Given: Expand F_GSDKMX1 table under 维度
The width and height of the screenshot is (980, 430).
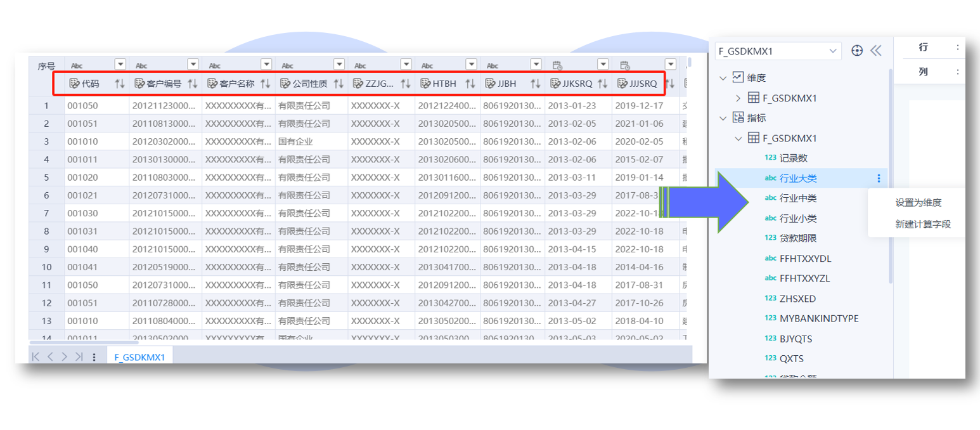Looking at the screenshot, I should click(738, 98).
